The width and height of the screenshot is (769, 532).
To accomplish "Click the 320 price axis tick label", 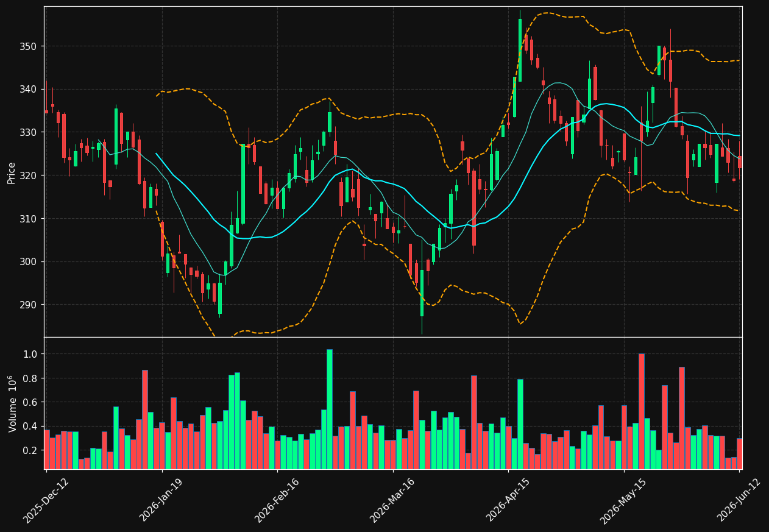I will coord(29,176).
